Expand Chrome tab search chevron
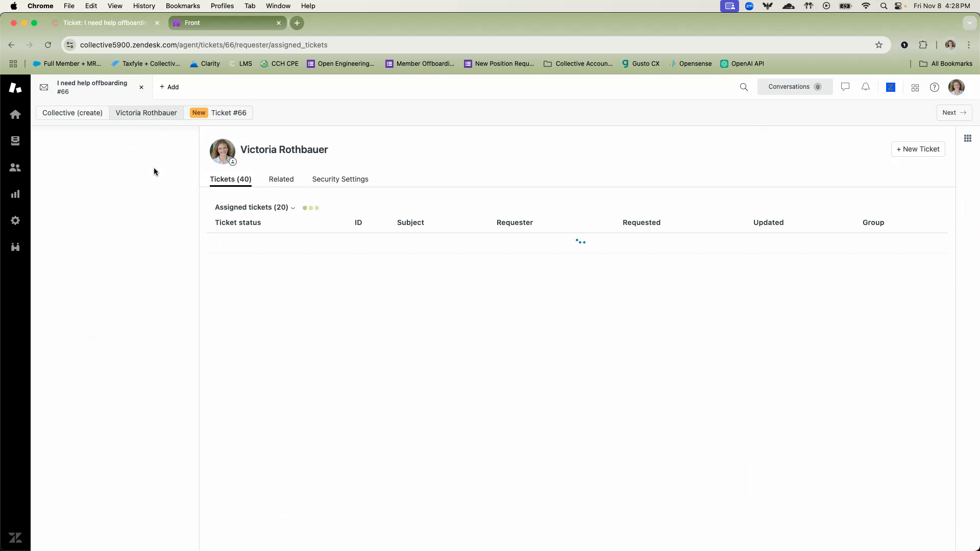This screenshot has width=980, height=551. tap(969, 23)
